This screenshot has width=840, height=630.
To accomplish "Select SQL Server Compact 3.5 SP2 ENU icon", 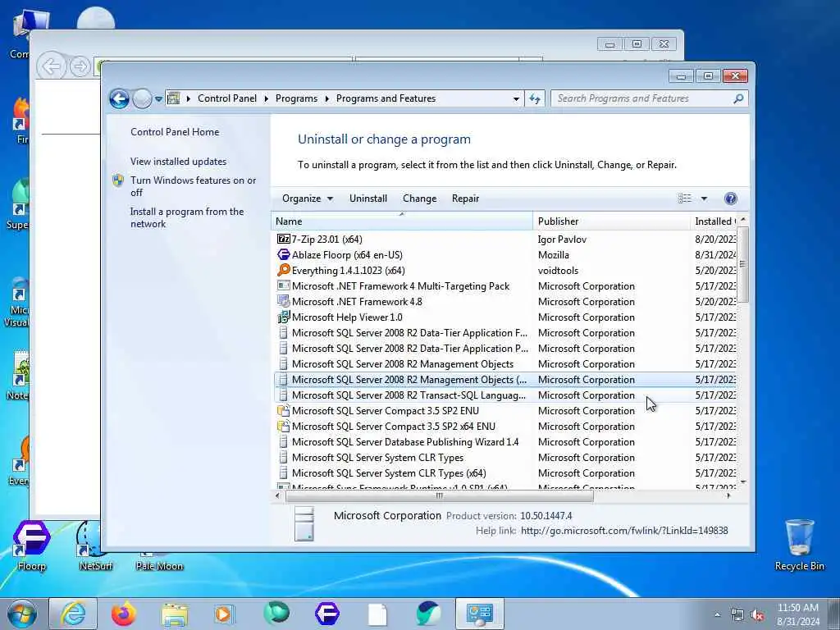I will (283, 410).
